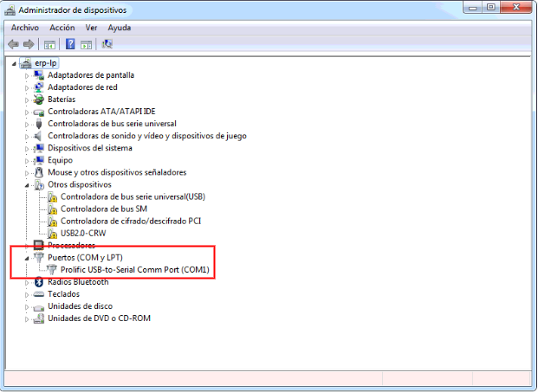Screen dimensions: 538x392
Task: Click the scan for hardware changes icon
Action: tap(107, 44)
